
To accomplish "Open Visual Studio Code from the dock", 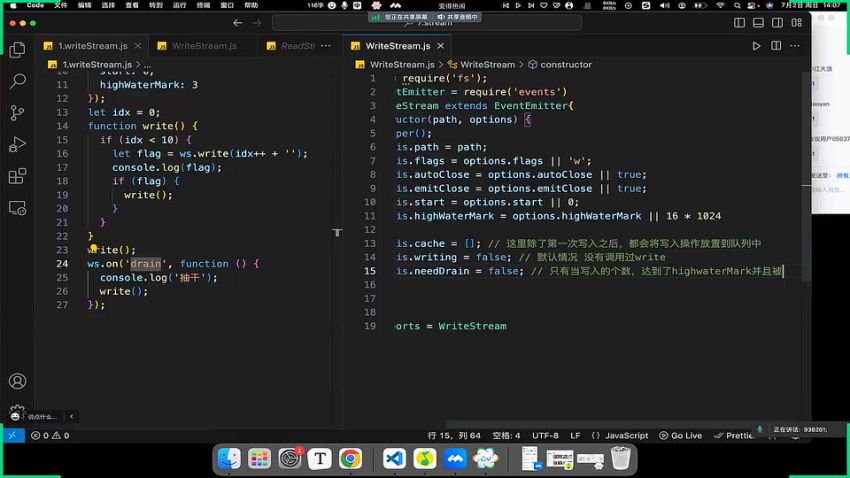I will (x=394, y=459).
